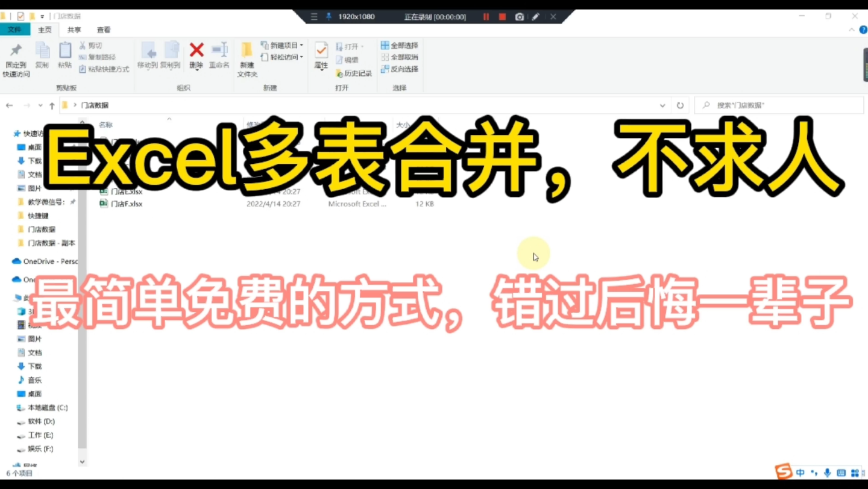Click navigation pane scrollbar down arrow

82,462
